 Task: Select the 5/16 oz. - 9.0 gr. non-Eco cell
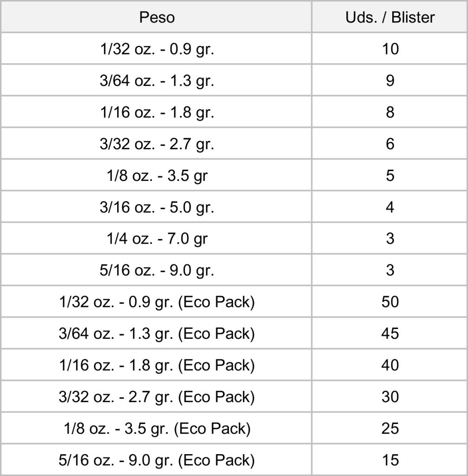[x=157, y=271]
